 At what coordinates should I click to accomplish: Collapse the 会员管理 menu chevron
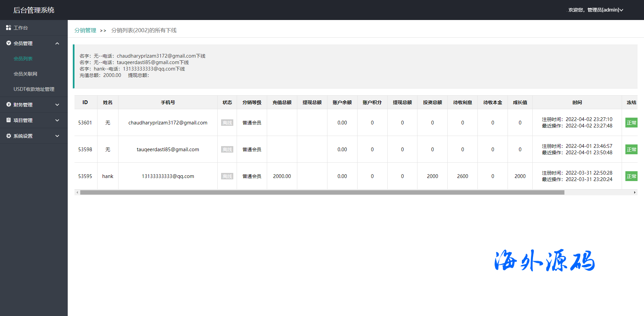point(57,43)
